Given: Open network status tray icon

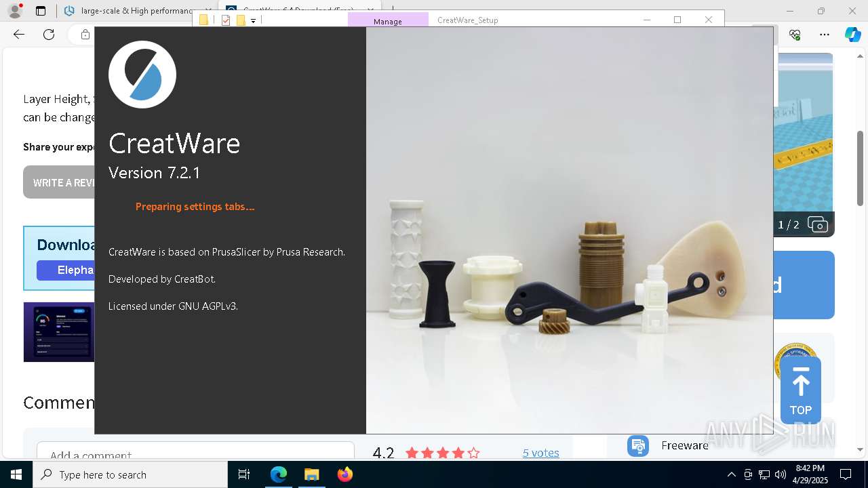Looking at the screenshot, I should [764, 474].
